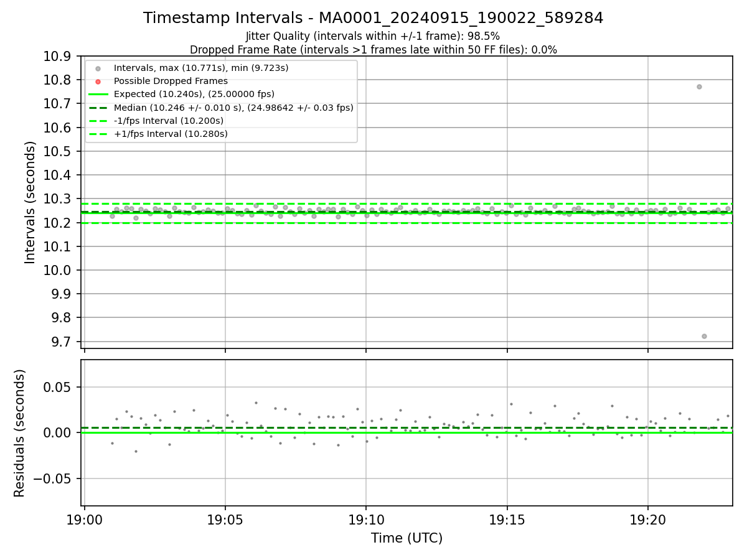Click the 10.8 y-axis tick label
747x560 pixels.
[x=57, y=80]
